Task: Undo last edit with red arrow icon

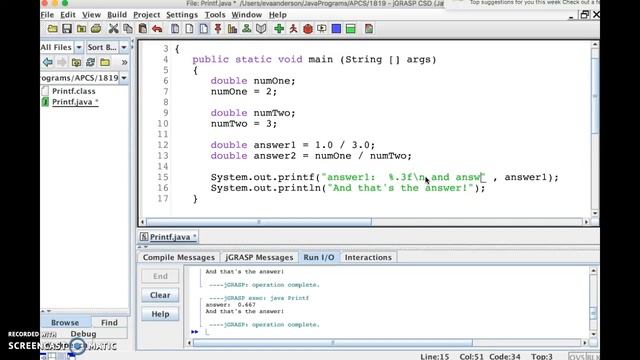Action: (x=157, y=29)
